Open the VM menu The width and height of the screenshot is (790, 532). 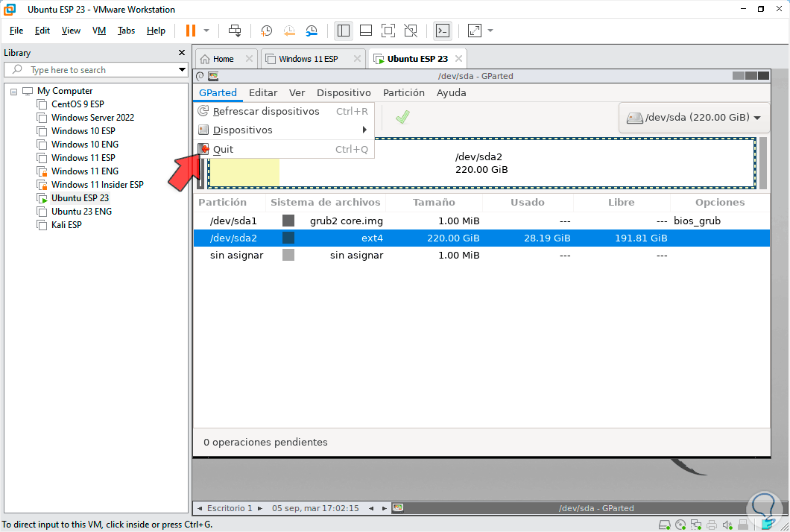click(x=99, y=31)
